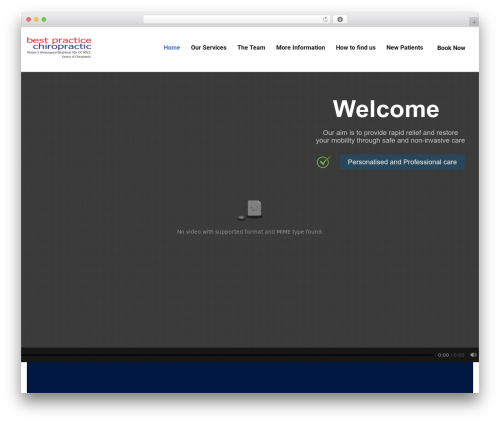Open How to find us page

356,48
